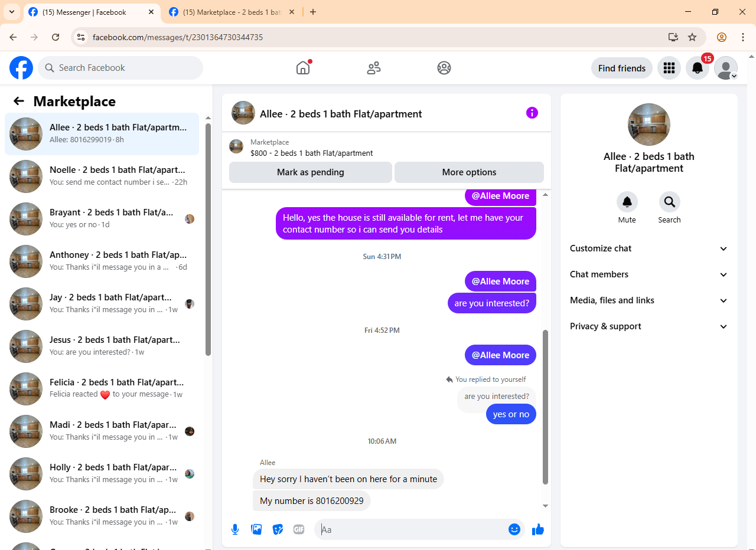Open the Chrome three-dot menu

coord(743,37)
